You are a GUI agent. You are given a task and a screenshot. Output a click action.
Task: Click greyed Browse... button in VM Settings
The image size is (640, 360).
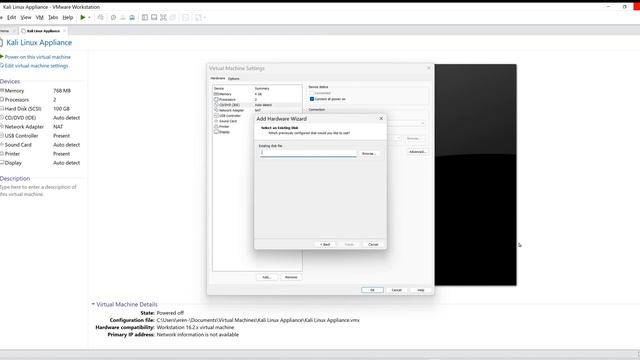click(x=413, y=138)
